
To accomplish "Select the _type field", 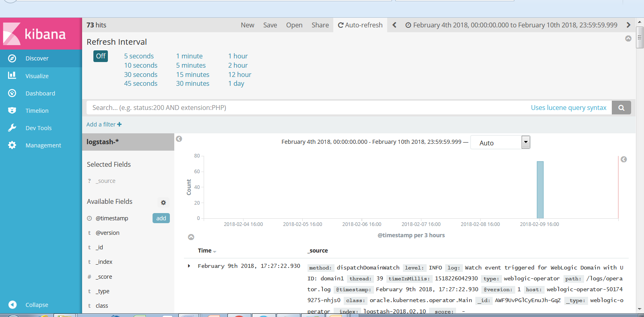I will 103,291.
